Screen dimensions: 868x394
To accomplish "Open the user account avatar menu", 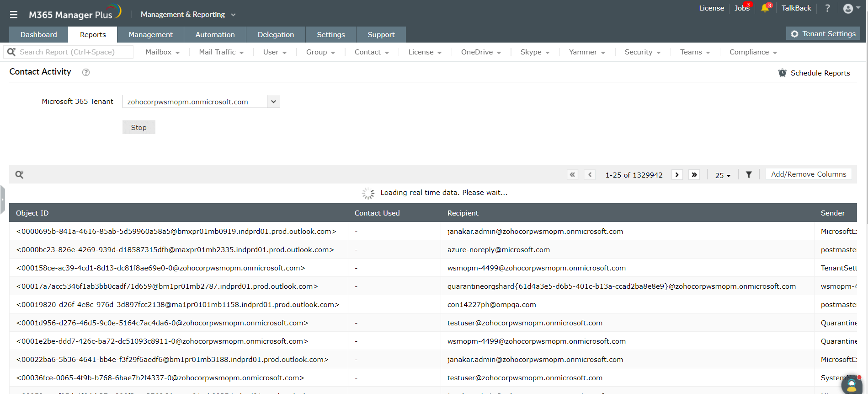I will tap(851, 8).
